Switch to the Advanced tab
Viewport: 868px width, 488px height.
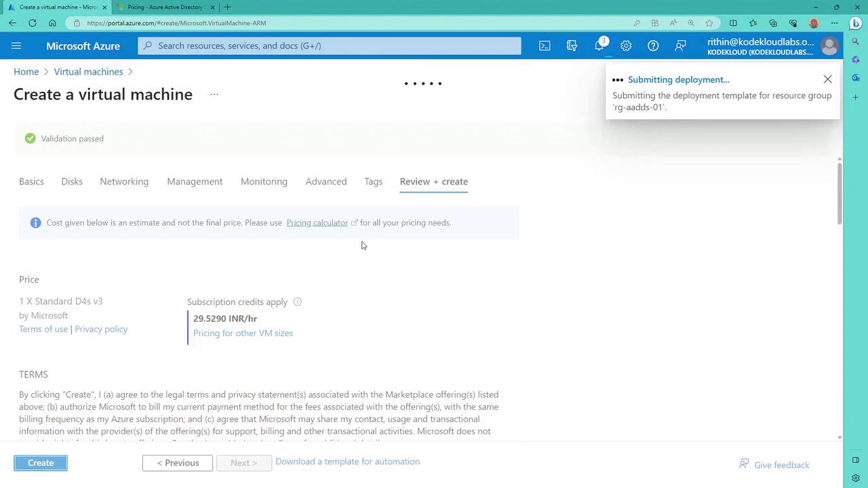coord(326,182)
